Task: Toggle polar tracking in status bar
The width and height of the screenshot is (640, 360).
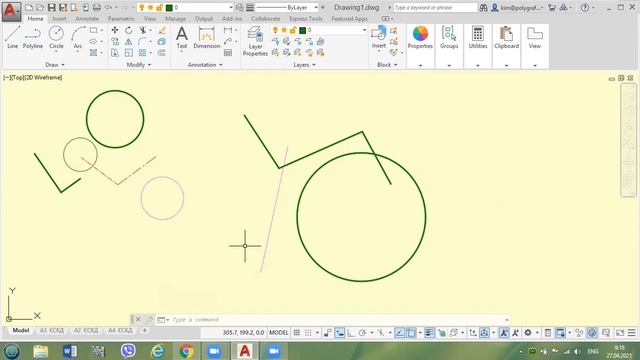Action: pos(362,333)
